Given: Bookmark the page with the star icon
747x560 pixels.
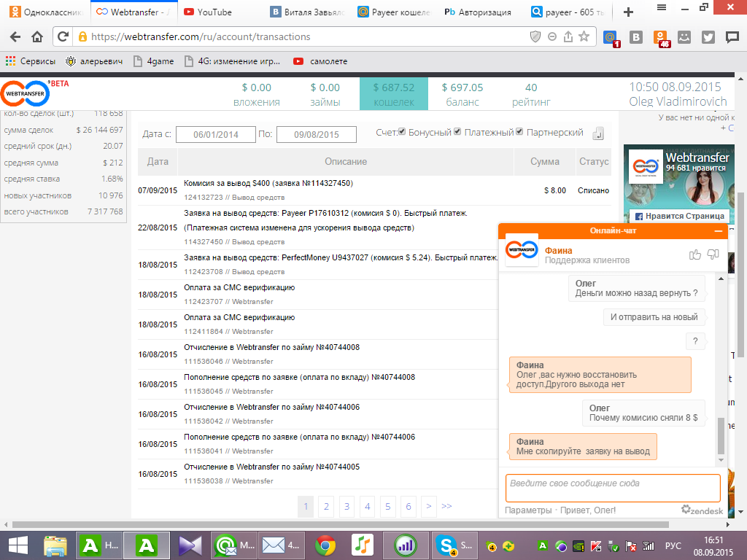Looking at the screenshot, I should click(x=584, y=36).
